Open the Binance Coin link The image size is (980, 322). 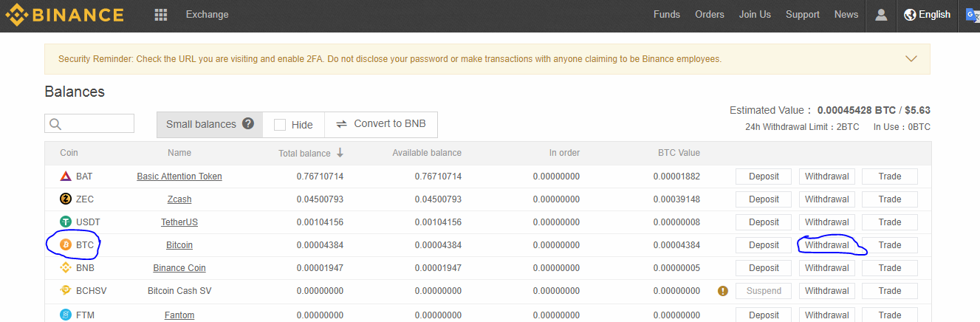pos(179,268)
